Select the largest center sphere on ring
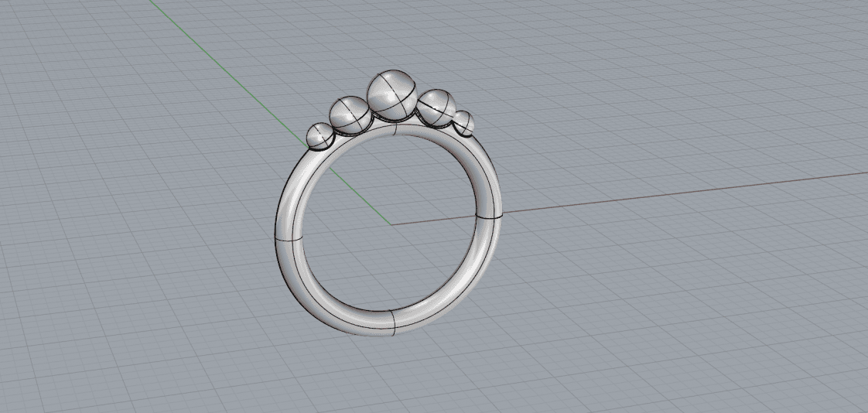The width and height of the screenshot is (868, 413). point(392,94)
